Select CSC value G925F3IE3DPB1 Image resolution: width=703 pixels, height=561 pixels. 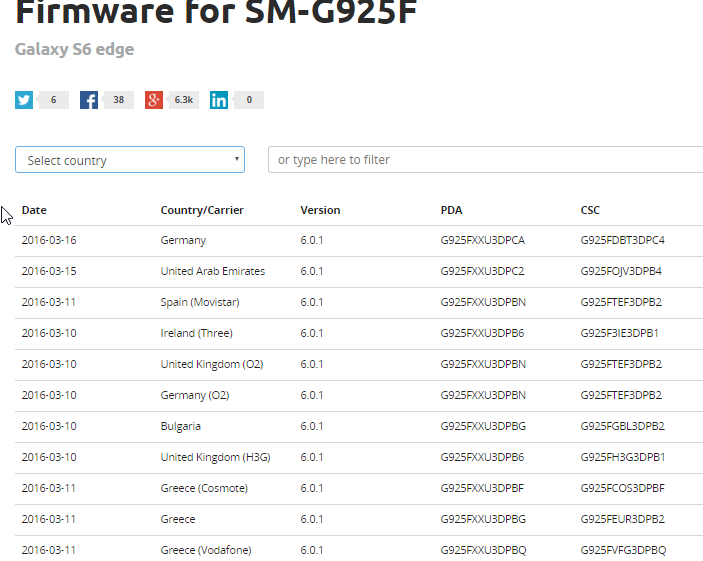pos(619,333)
